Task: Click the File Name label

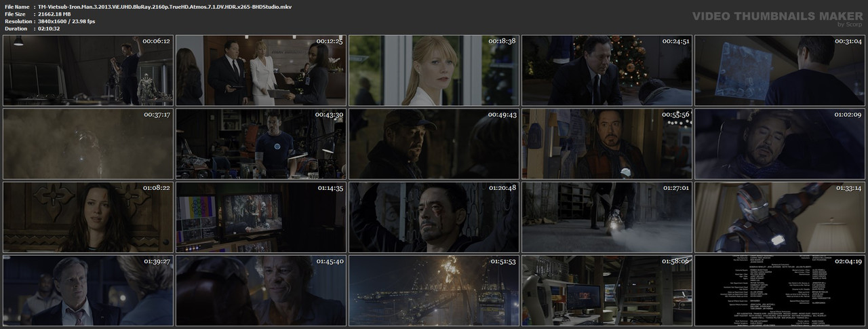Action: click(x=17, y=6)
